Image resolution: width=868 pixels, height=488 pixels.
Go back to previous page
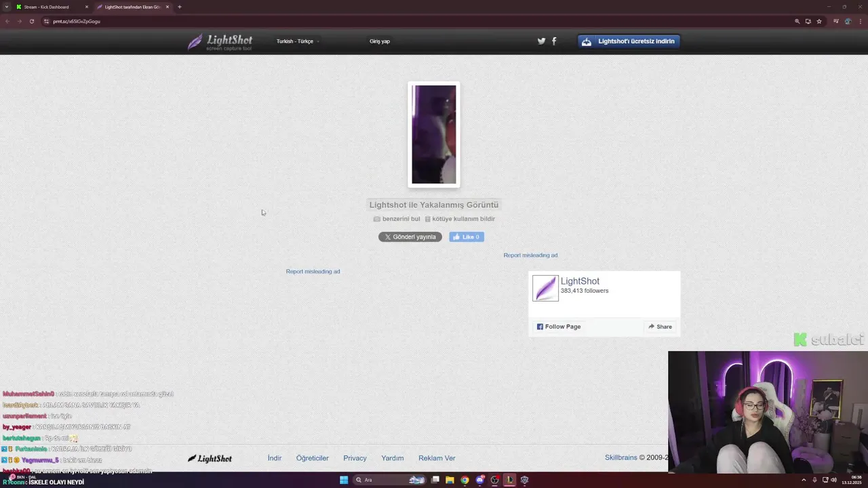coord(7,21)
